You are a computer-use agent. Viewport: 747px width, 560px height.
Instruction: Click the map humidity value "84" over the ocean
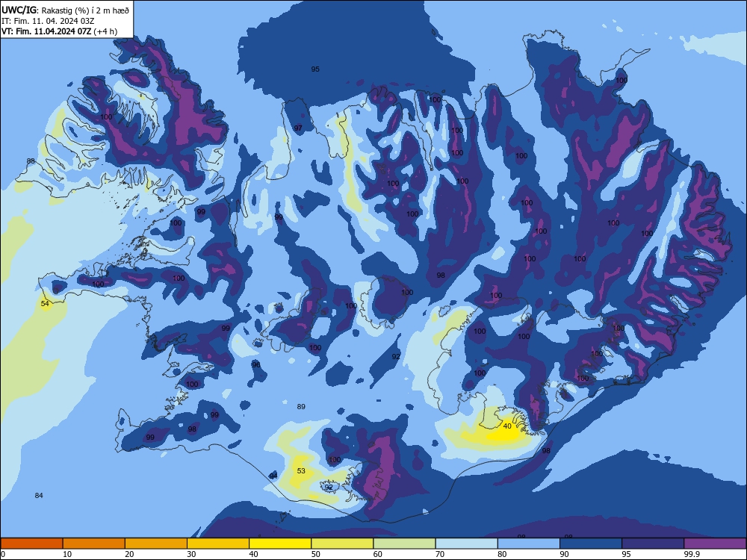click(x=39, y=496)
